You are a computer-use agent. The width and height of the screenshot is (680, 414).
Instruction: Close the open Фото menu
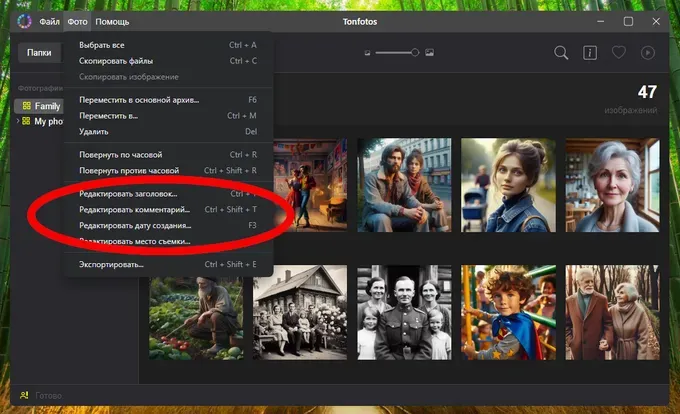pyautogui.click(x=77, y=22)
